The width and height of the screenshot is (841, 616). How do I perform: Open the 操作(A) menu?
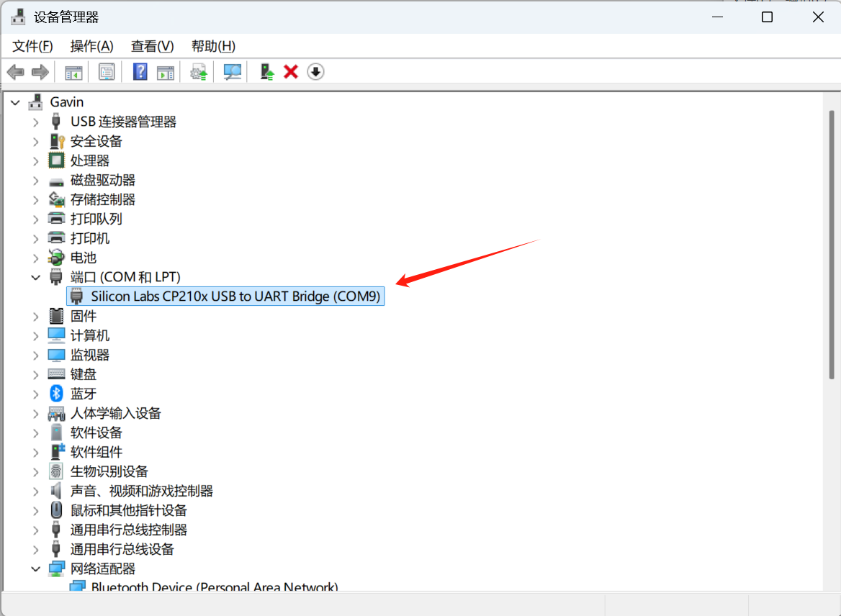tap(91, 46)
